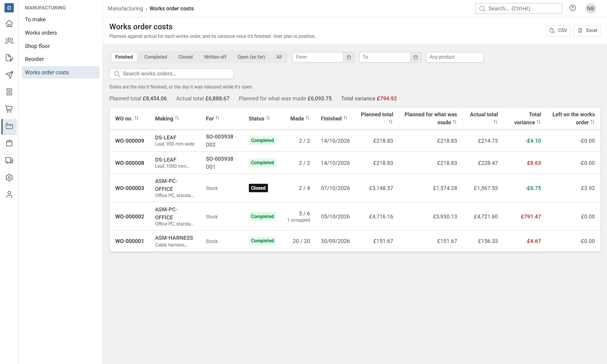Switch to the Completed filter tab
607x364 pixels.
coord(156,57)
